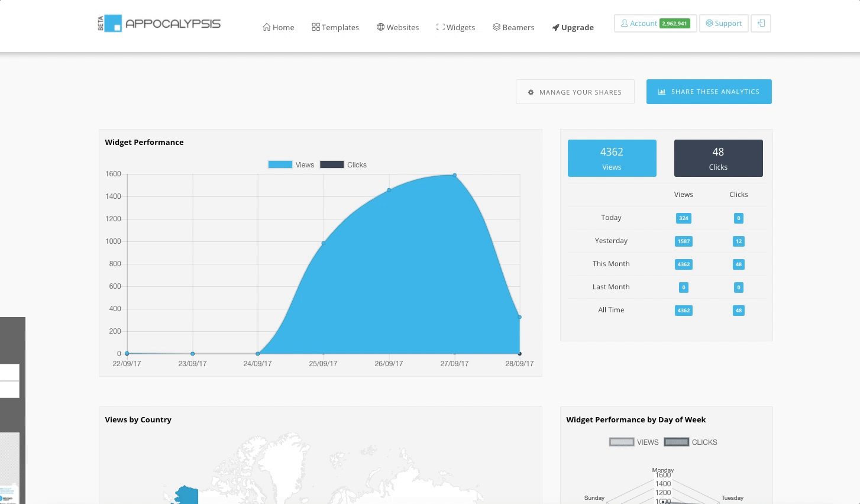This screenshot has width=860, height=504.
Task: Click the logout icon button
Action: [761, 24]
